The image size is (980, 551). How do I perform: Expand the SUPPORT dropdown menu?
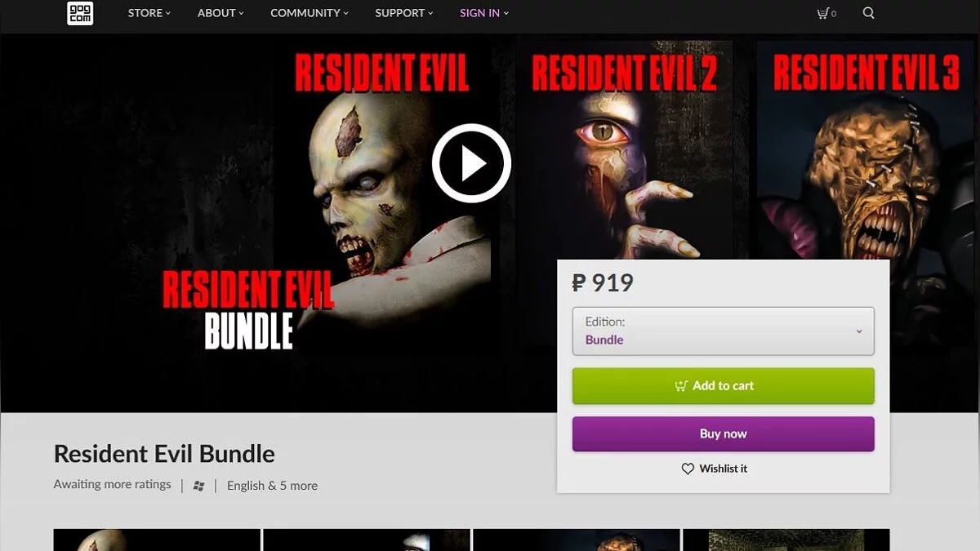(404, 13)
